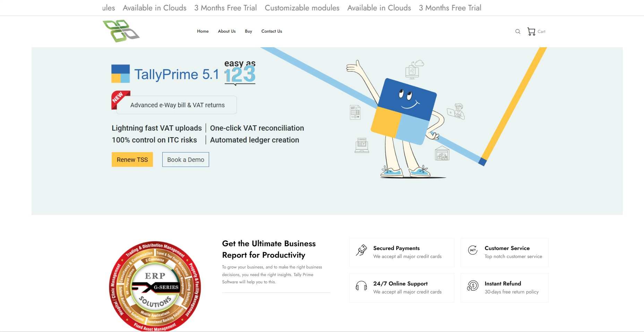The height and width of the screenshot is (332, 644).
Task: Click the Secured Payments rocket icon
Action: 361,250
